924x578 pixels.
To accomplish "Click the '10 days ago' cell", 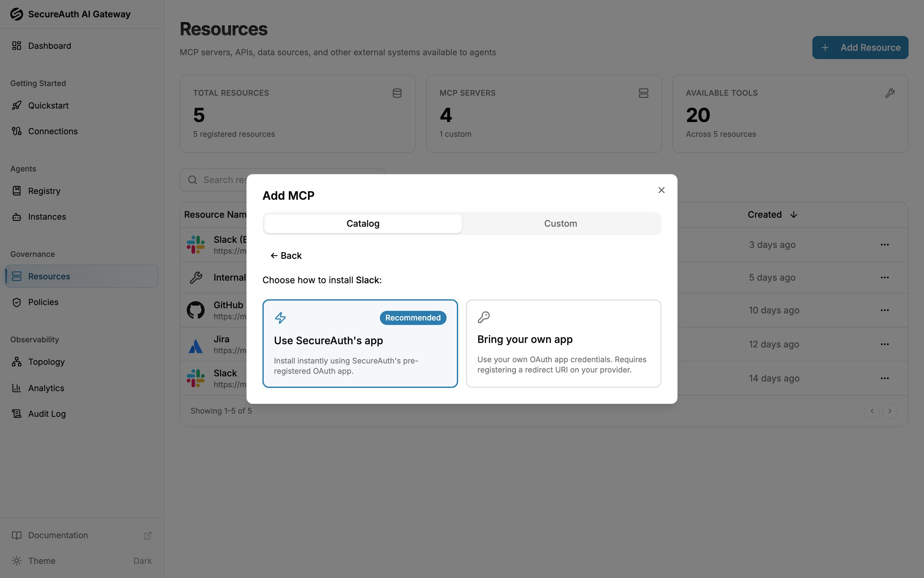I will pos(774,310).
